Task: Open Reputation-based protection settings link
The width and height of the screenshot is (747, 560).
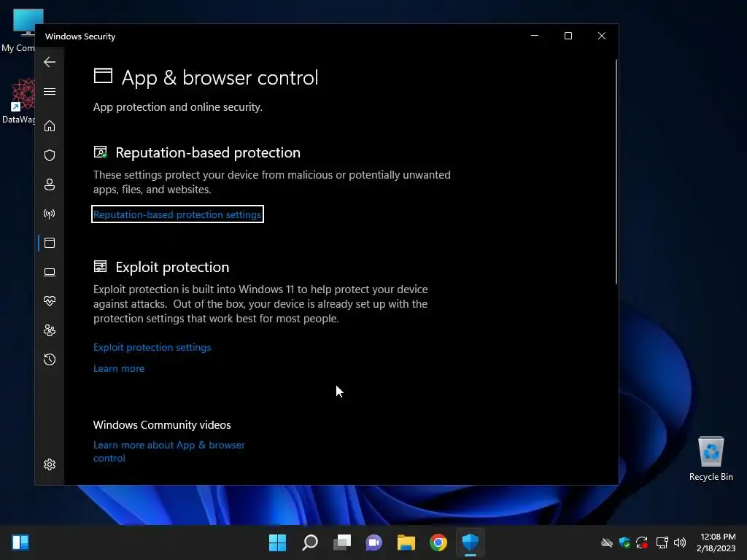Action: tap(177, 214)
